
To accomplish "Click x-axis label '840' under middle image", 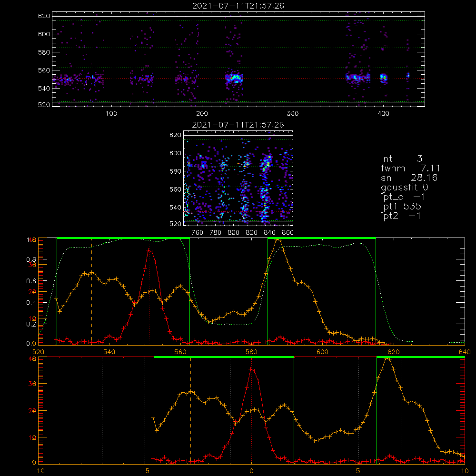I will (x=269, y=233).
